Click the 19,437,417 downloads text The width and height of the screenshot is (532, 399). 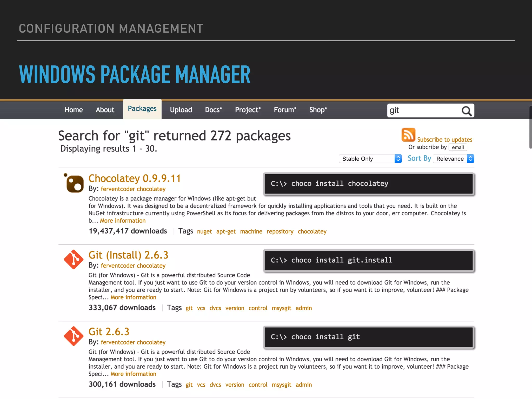coord(128,231)
